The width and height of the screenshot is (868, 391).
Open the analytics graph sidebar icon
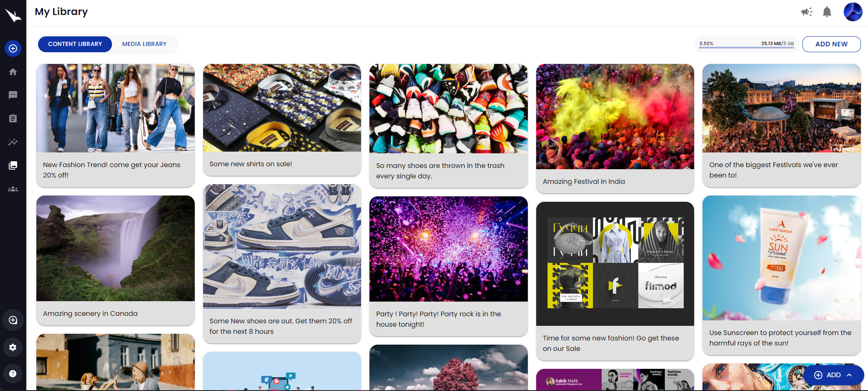click(x=13, y=142)
